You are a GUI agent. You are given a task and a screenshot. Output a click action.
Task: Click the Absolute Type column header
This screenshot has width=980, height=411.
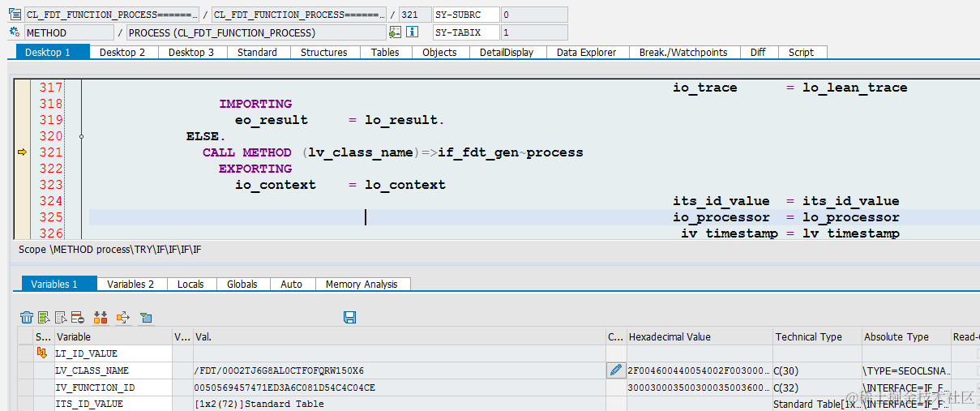[x=905, y=336]
